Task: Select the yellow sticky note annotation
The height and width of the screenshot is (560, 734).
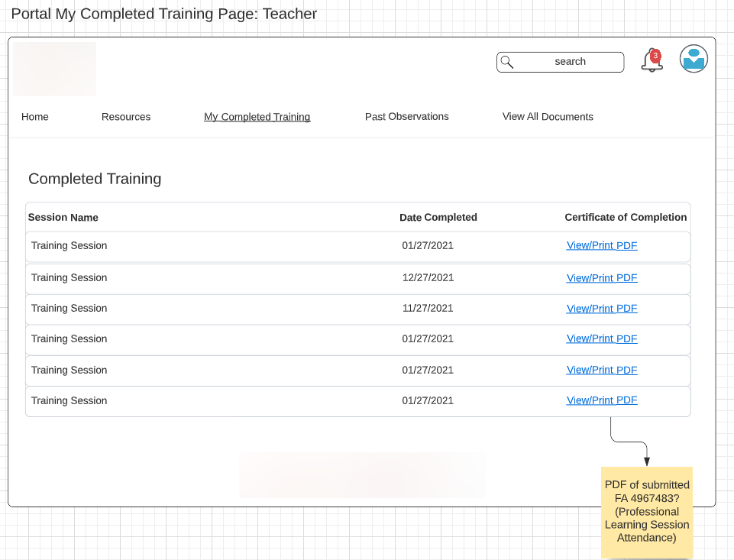Action: (x=647, y=512)
